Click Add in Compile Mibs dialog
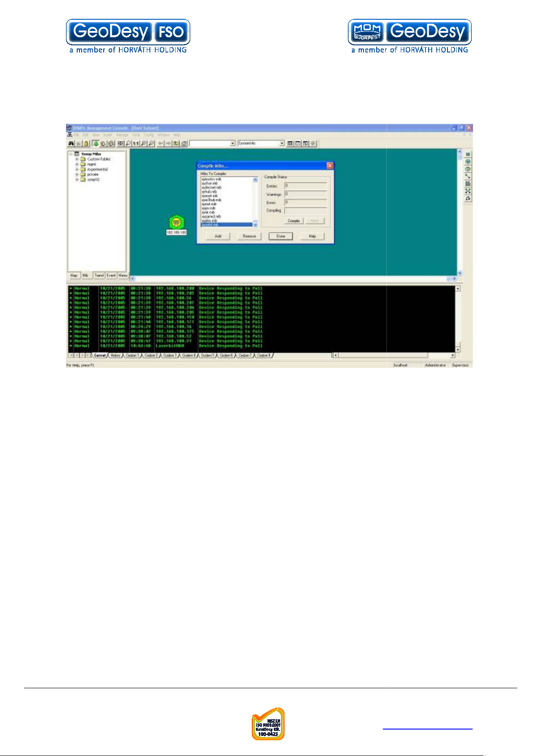This screenshot has width=535, height=756. [x=218, y=236]
